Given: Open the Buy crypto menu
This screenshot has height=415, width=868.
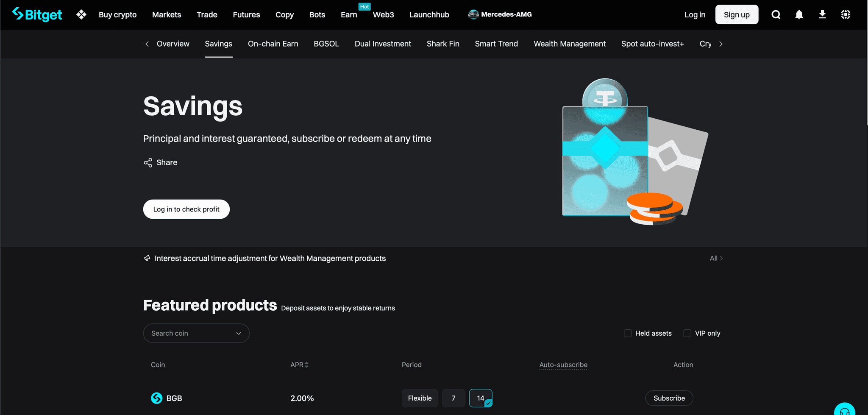Looking at the screenshot, I should coord(117,14).
